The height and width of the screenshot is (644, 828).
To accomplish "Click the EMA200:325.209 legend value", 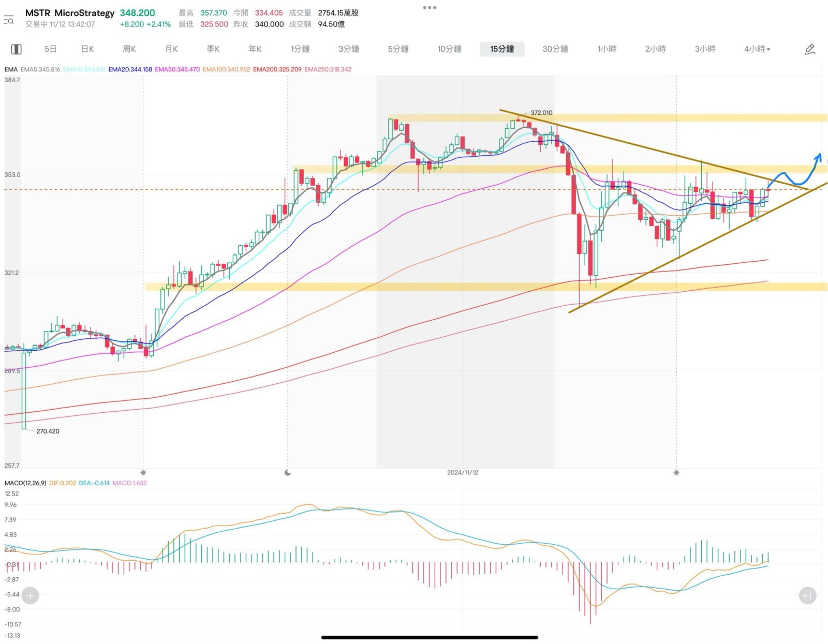I will click(277, 69).
